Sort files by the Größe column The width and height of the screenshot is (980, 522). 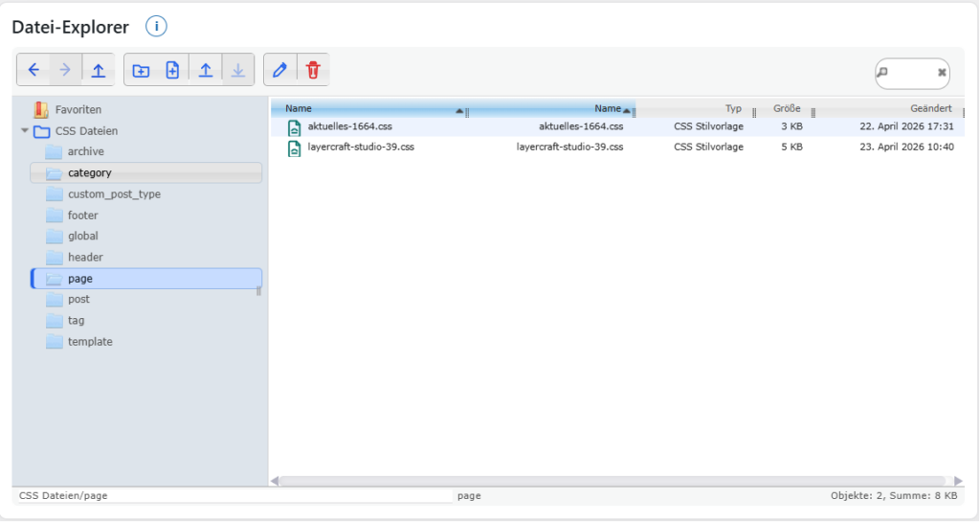point(786,109)
